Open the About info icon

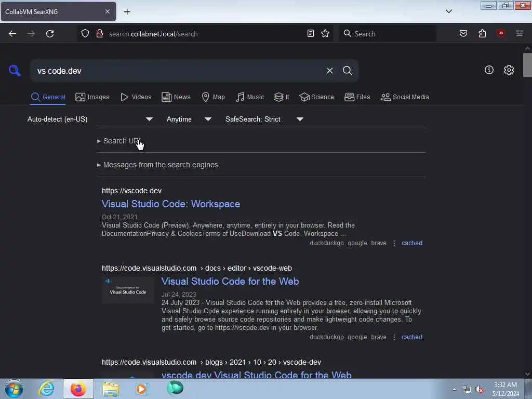489,70
